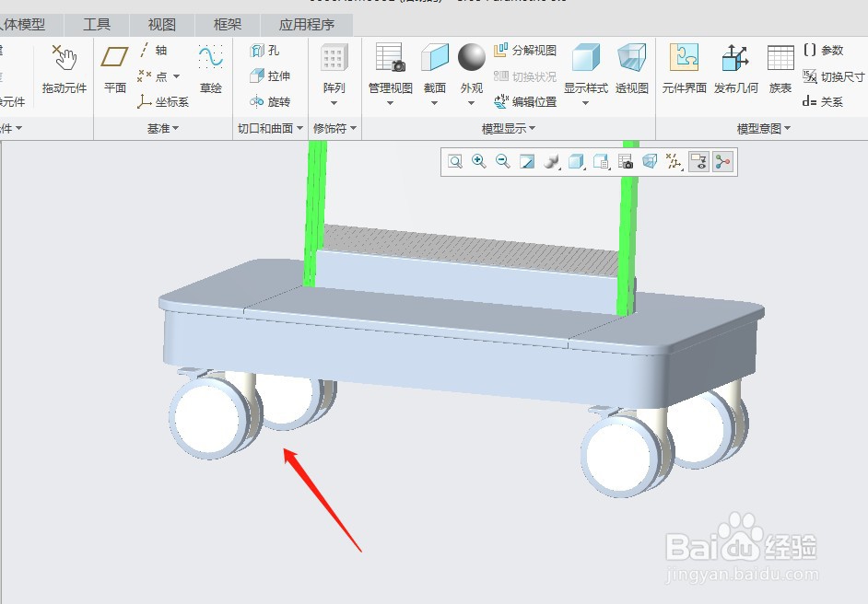Expand the 点 point type dropdown arrow
The image size is (868, 604).
pyautogui.click(x=177, y=76)
